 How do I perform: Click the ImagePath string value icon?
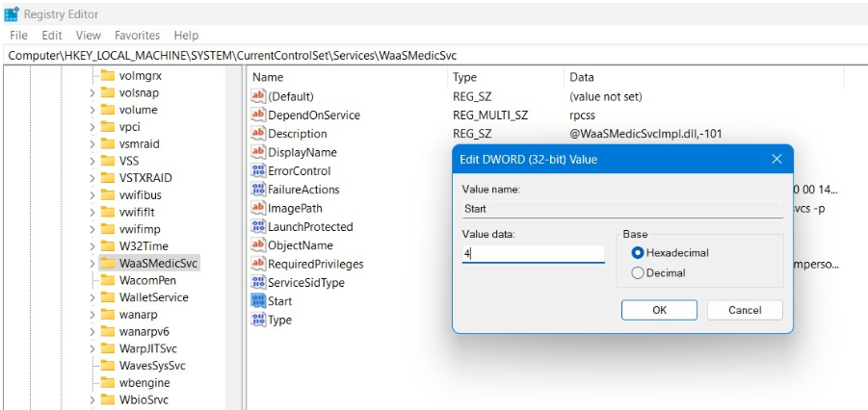258,208
